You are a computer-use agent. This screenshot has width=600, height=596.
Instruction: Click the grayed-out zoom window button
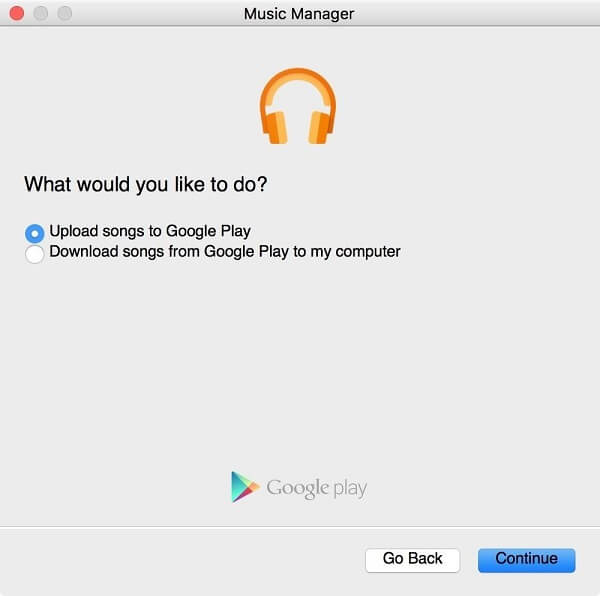[65, 13]
